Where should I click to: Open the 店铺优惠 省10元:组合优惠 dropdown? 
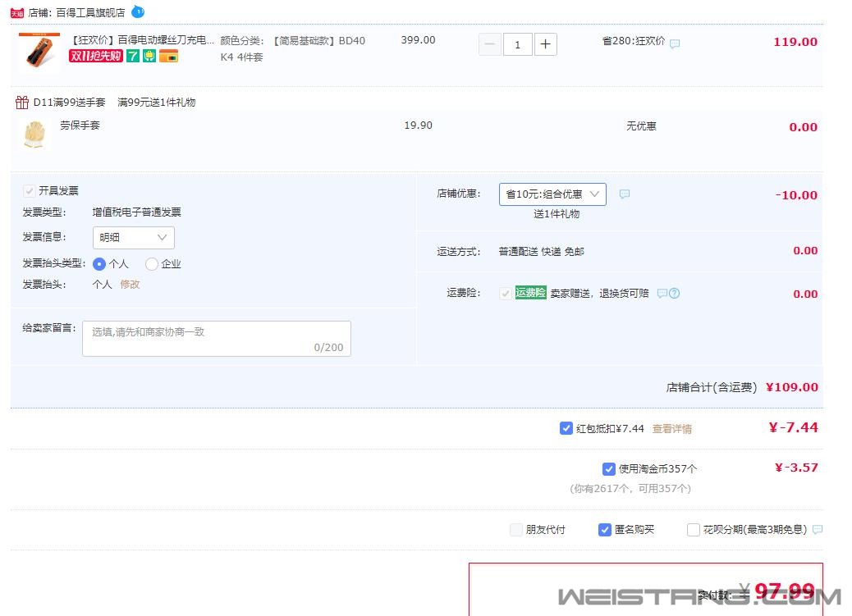pyautogui.click(x=552, y=194)
